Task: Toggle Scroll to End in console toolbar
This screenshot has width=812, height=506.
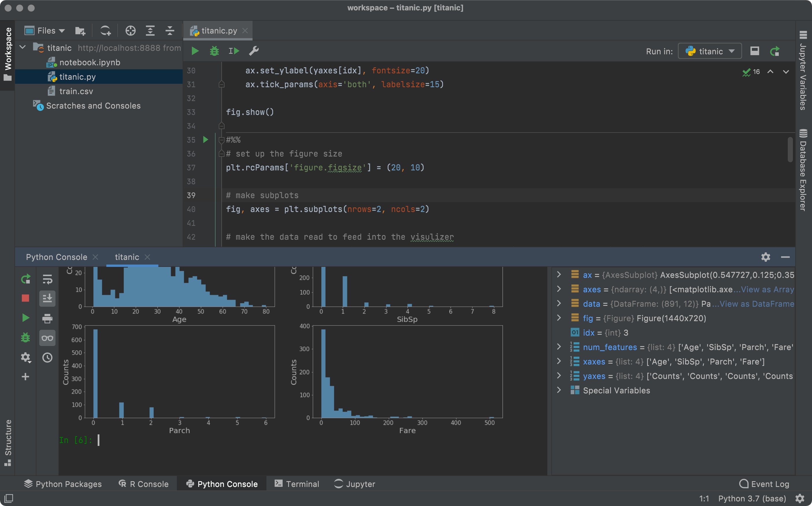Action: pos(47,298)
